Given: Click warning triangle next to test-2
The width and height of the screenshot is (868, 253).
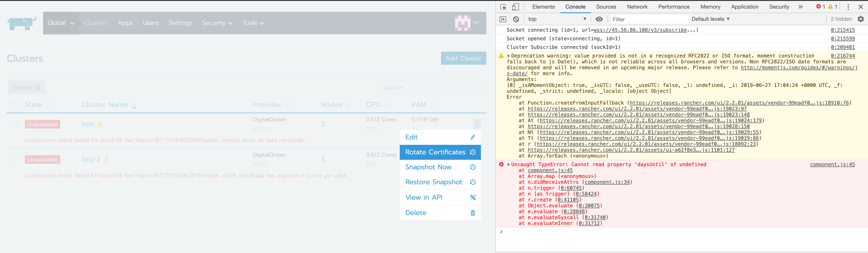Looking at the screenshot, I should (x=107, y=160).
